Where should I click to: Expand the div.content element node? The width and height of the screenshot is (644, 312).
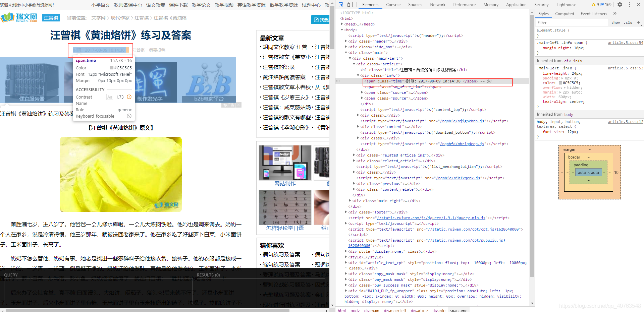tap(358, 127)
